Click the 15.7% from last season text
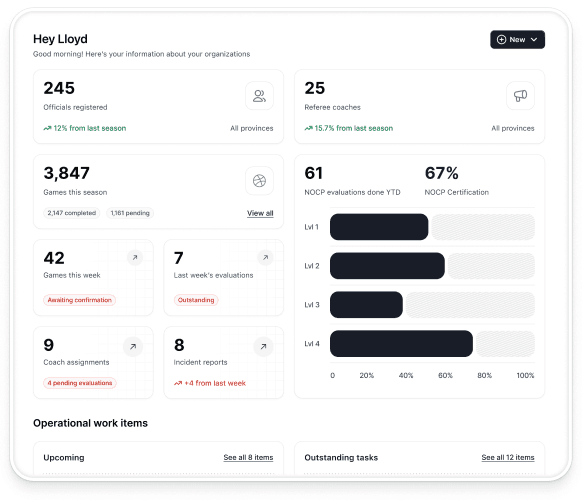 354,128
